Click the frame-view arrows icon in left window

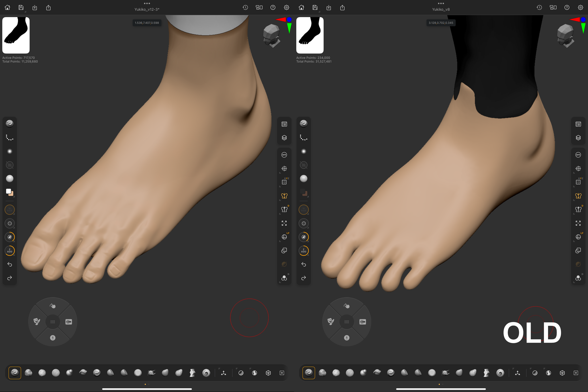pyautogui.click(x=284, y=223)
